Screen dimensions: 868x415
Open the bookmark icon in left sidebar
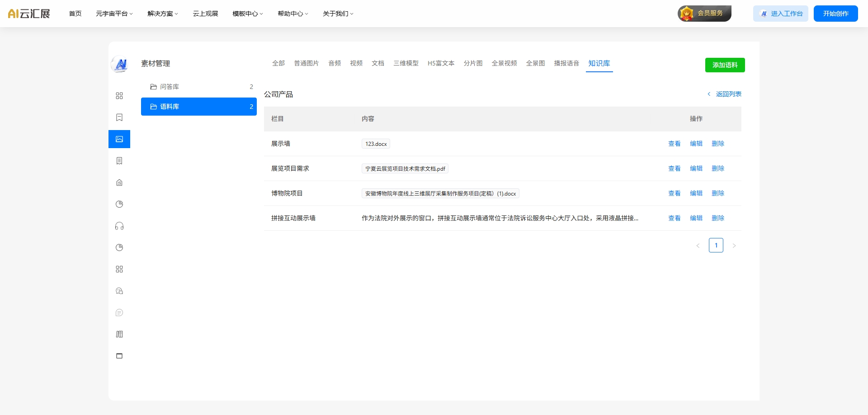[119, 117]
